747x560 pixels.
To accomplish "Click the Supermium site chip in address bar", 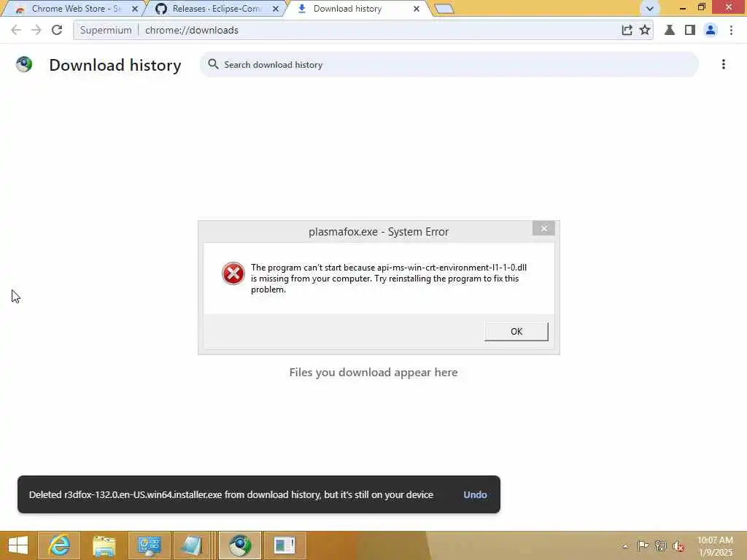I will click(106, 30).
